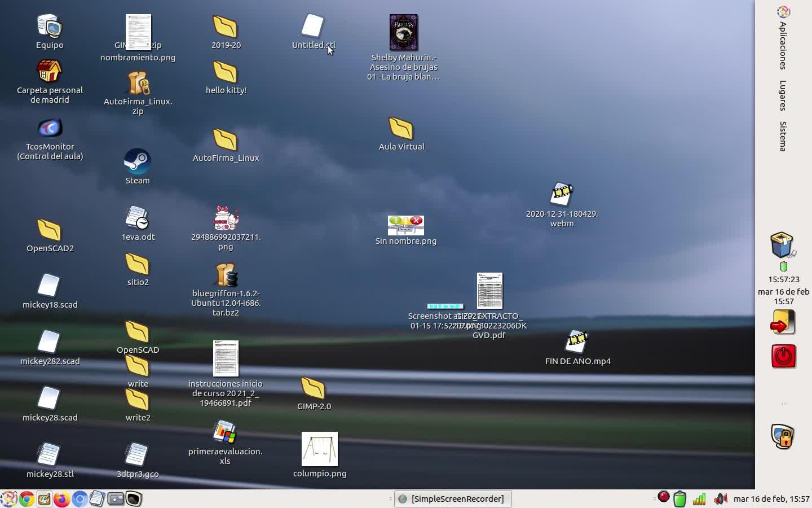Click the red recording indicator in tray
The image size is (812, 508).
pos(664,497)
